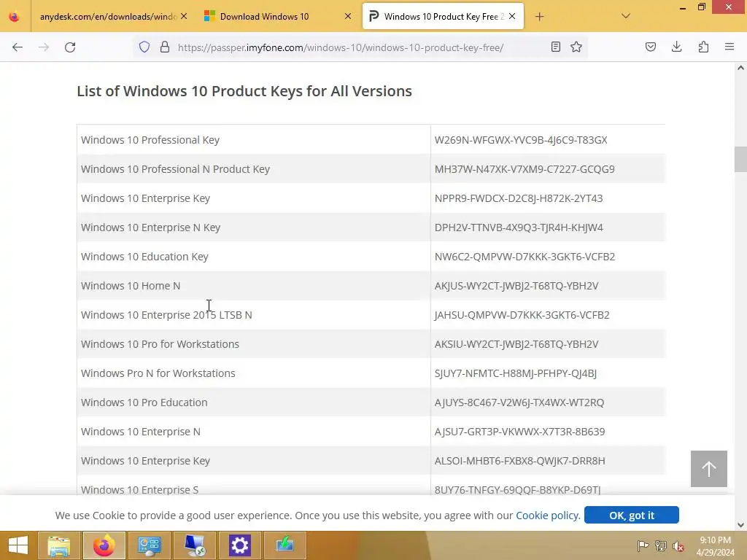Expand the list all tabs dropdown
747x560 pixels.
tap(626, 16)
